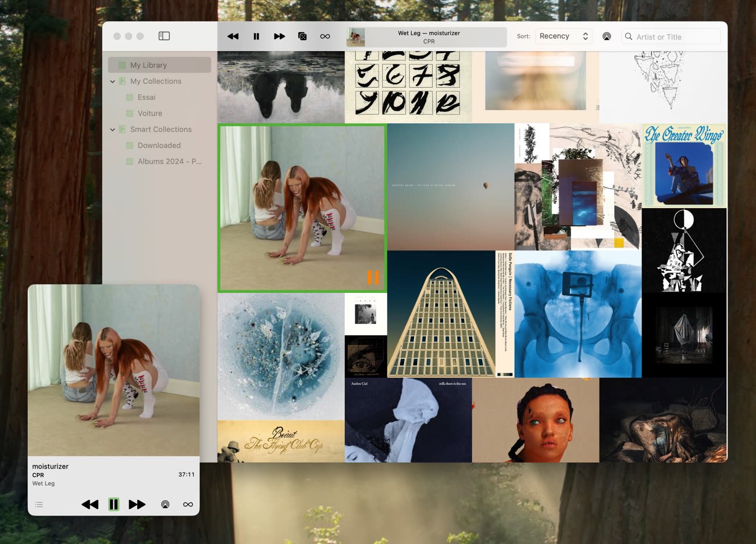Screen dimensions: 756x544
Task: Open the Ambre Ciel album cover
Action: tap(408, 420)
